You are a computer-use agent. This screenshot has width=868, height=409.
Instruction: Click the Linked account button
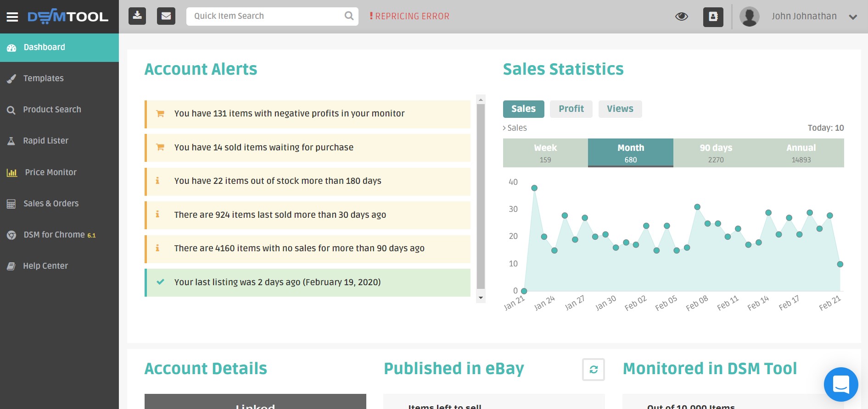tap(255, 402)
